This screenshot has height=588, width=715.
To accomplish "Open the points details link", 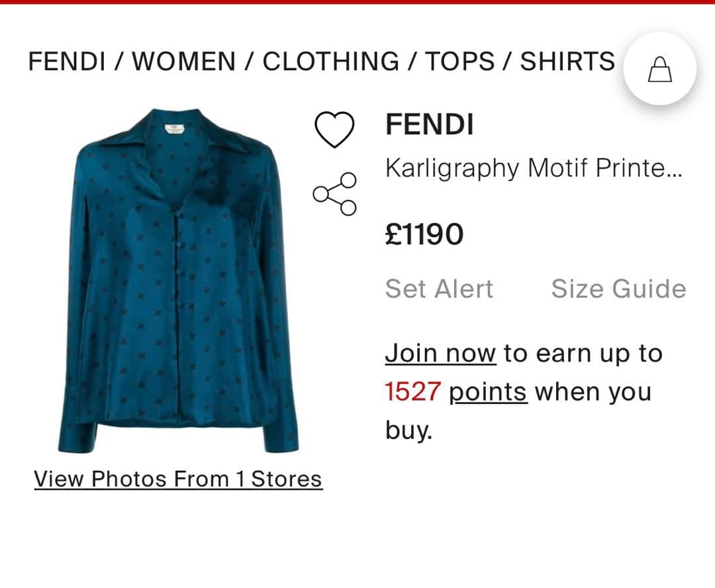I will 488,391.
